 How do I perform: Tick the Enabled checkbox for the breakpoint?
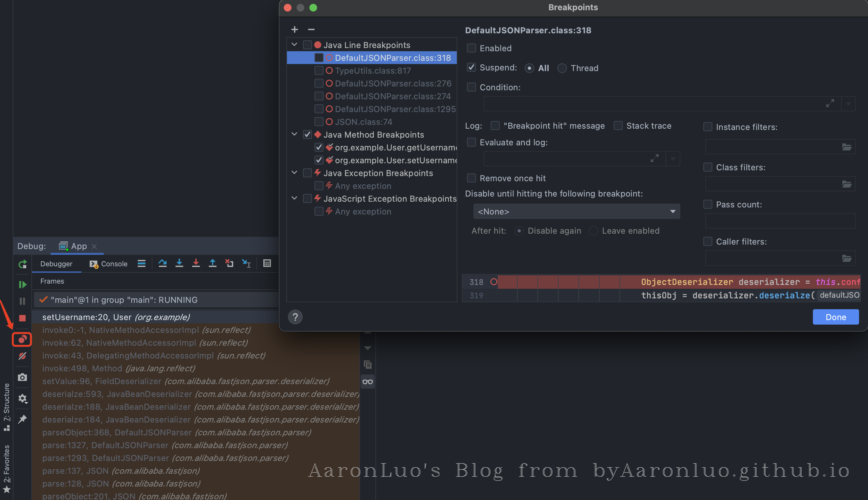coord(471,48)
